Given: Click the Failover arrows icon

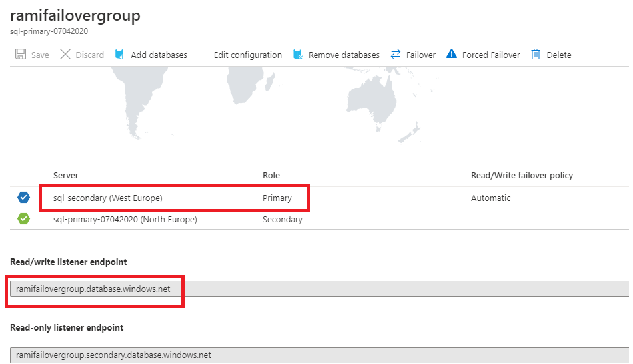Looking at the screenshot, I should pos(396,55).
